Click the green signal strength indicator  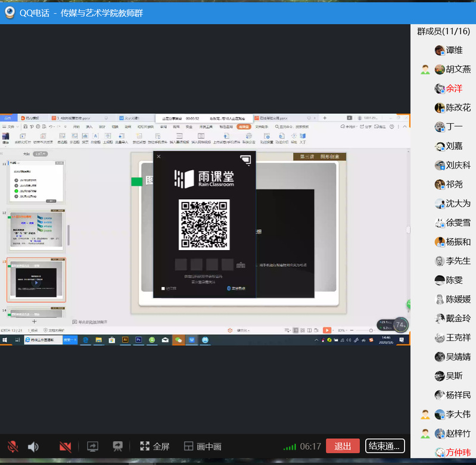(290, 447)
